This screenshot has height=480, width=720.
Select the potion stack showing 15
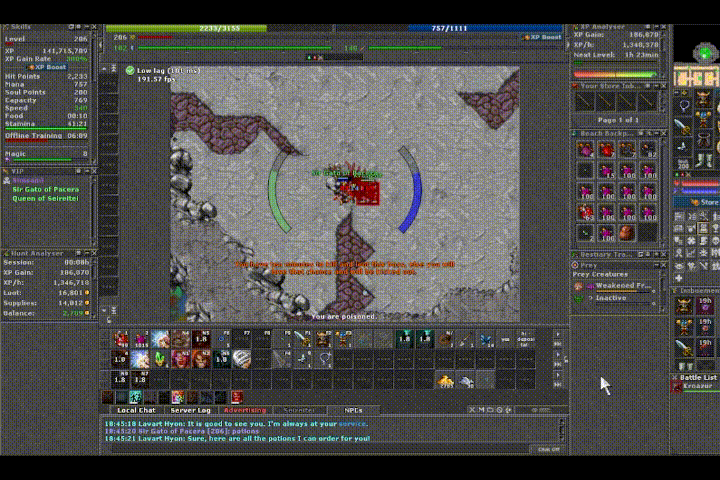pyautogui.click(x=607, y=170)
